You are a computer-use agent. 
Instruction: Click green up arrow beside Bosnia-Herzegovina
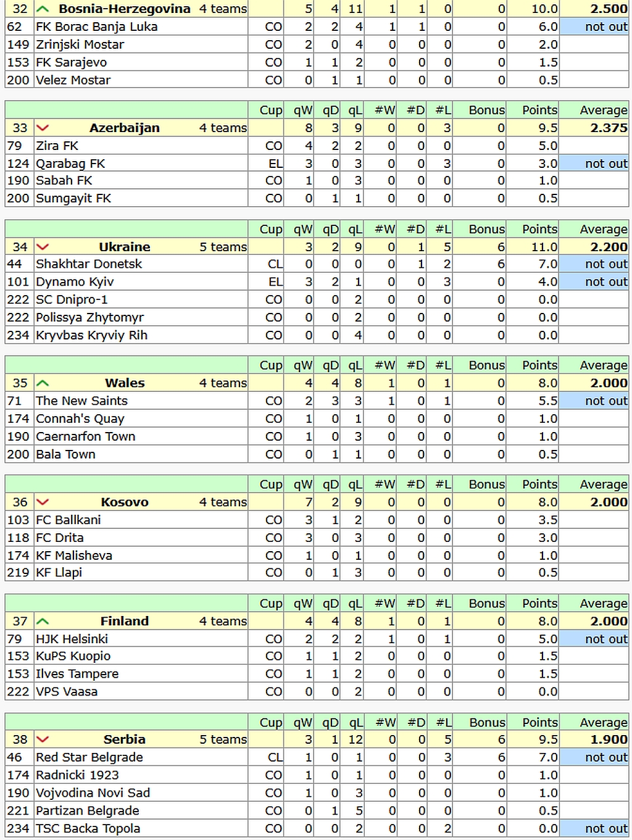click(x=43, y=9)
